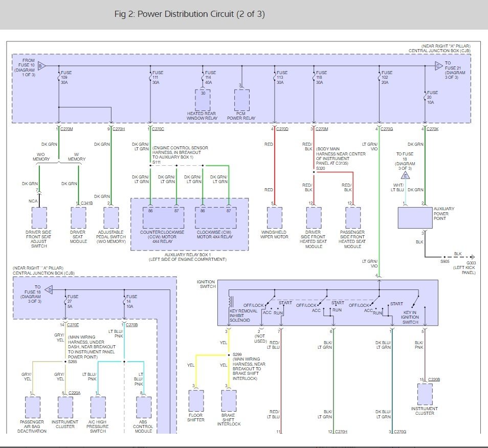
Task: Select the FUSE 118 30A label
Action: (321, 77)
